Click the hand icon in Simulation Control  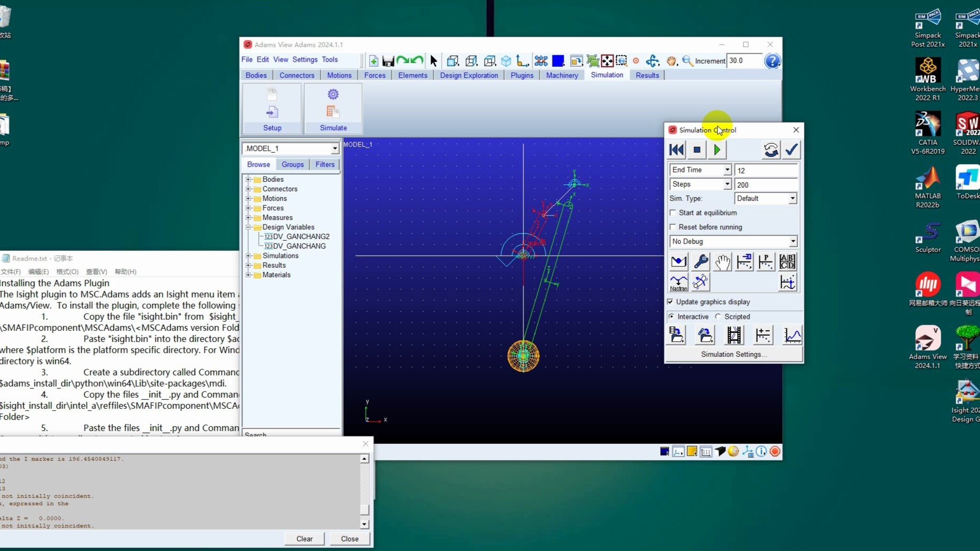click(722, 261)
